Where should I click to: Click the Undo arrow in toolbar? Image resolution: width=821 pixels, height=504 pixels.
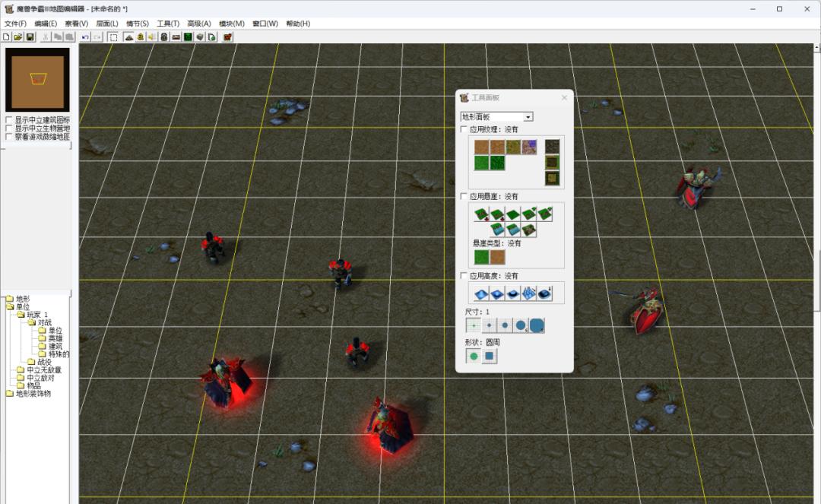[x=85, y=36]
